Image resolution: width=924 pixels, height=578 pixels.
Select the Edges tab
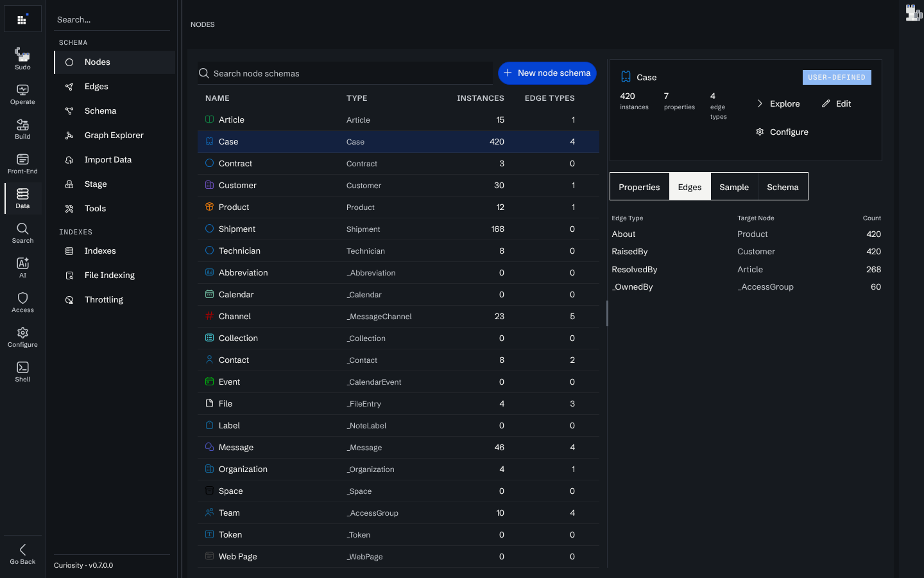(690, 187)
